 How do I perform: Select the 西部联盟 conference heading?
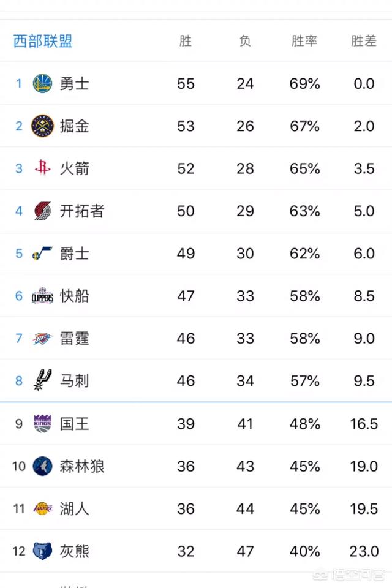pyautogui.click(x=43, y=41)
